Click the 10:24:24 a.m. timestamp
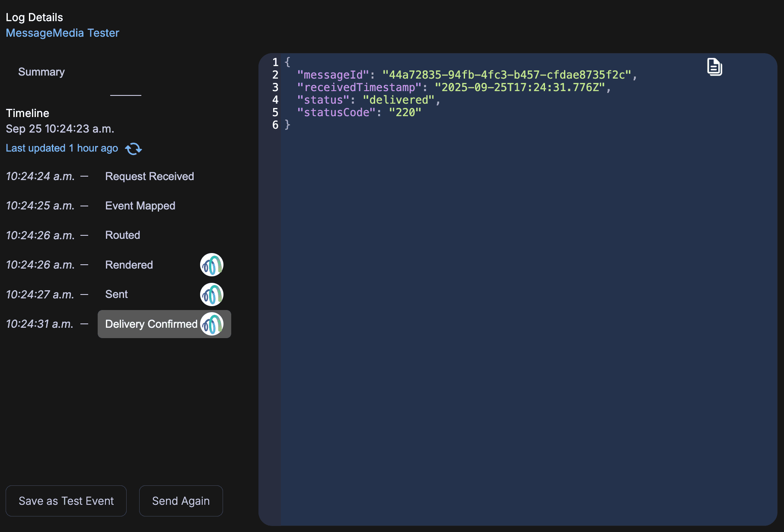 [40, 176]
